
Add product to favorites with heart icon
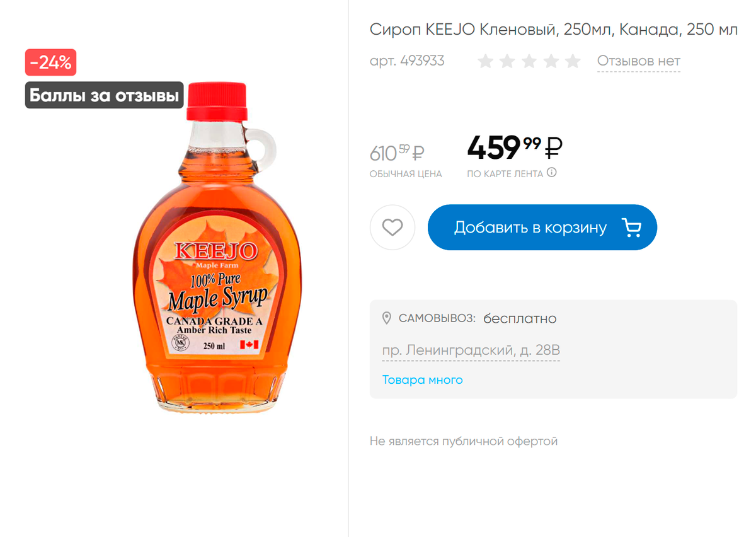coord(392,228)
